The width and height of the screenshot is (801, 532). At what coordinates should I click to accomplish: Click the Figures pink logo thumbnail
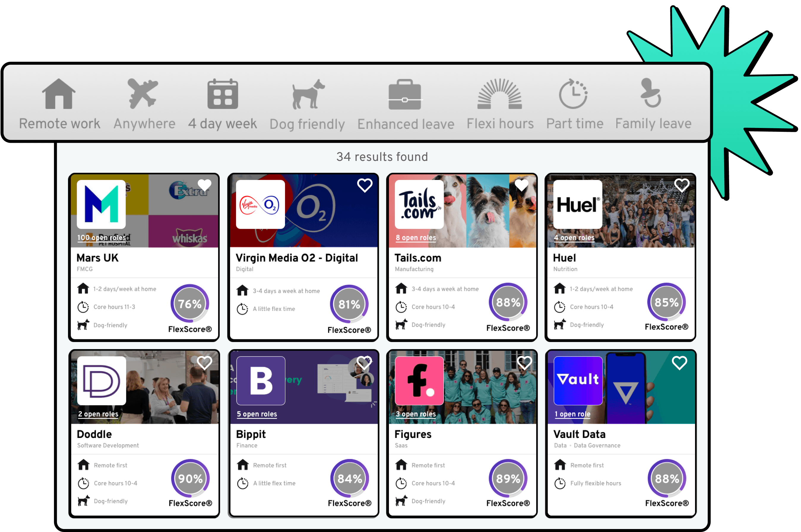(419, 381)
